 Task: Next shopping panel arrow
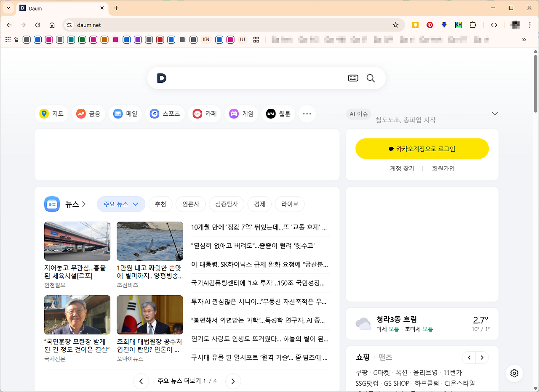coord(483,358)
